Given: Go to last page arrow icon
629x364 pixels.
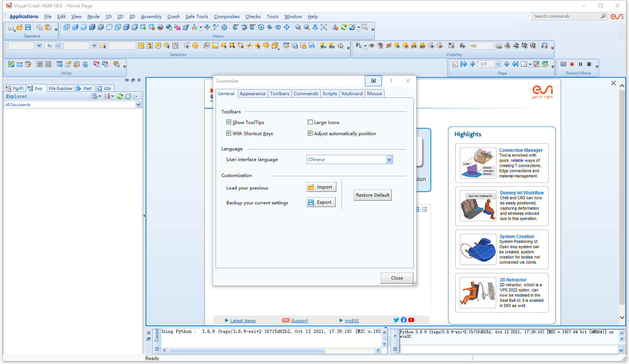Looking at the screenshot, I should 515,64.
